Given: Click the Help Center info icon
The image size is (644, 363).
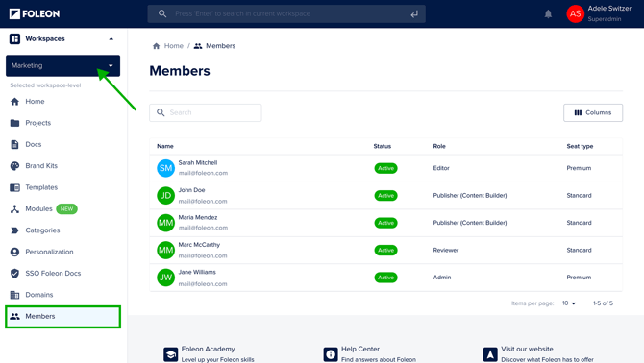Looking at the screenshot, I should coord(331,354).
